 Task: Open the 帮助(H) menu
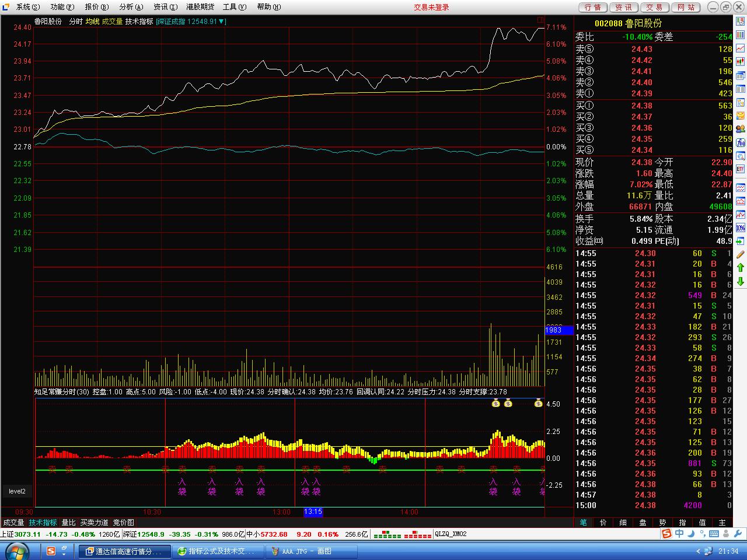(269, 7)
